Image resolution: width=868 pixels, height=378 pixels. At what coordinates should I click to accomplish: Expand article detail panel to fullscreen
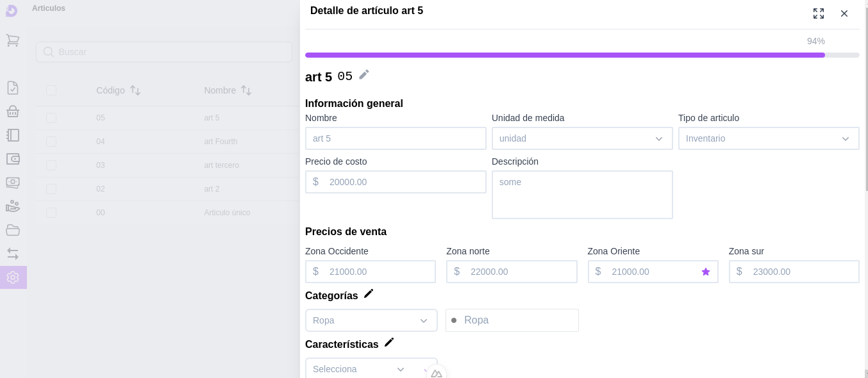point(819,13)
